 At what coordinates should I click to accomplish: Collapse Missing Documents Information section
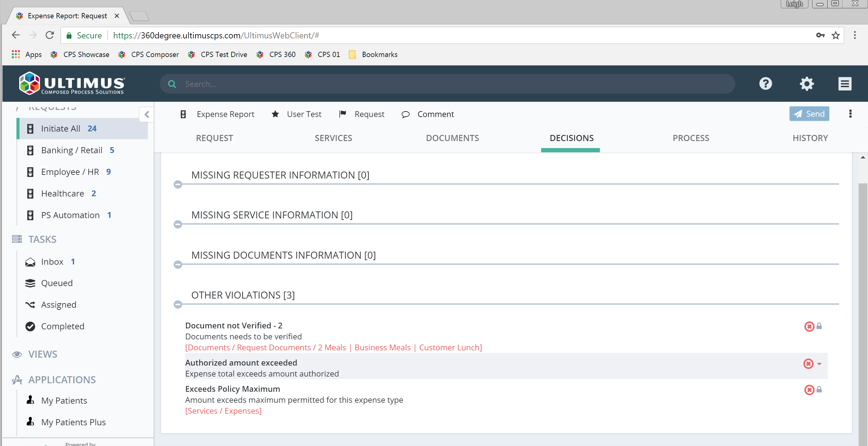point(177,264)
